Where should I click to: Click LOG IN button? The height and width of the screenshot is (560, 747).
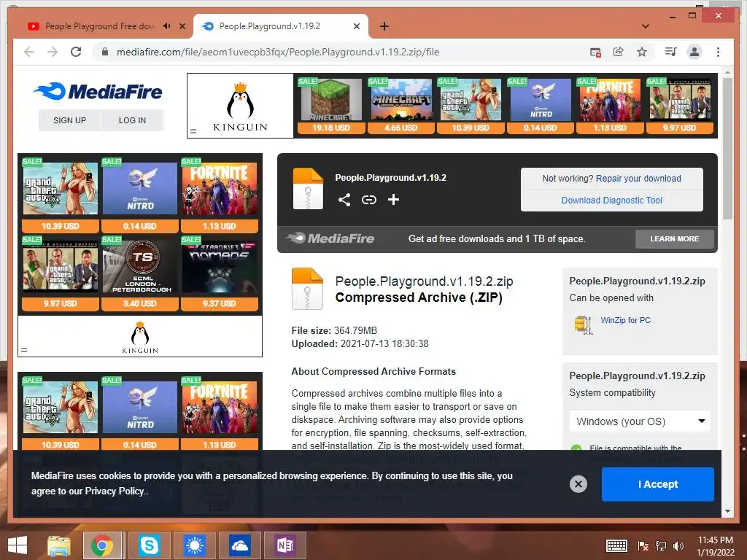tap(132, 120)
